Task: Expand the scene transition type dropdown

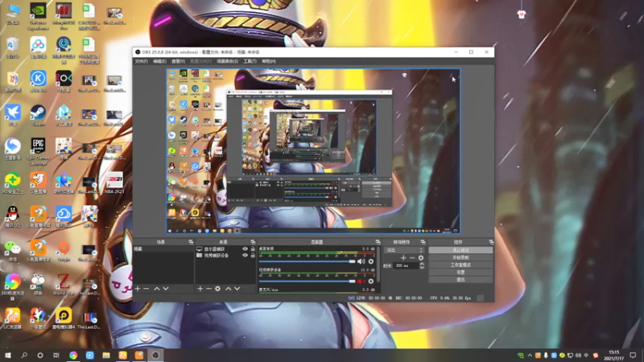Action: tap(404, 250)
